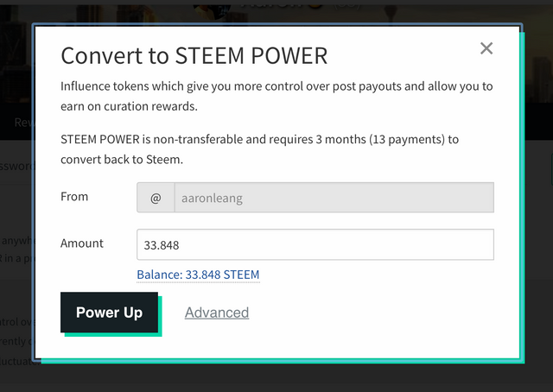Click the Influence tokens description paragraph

276,96
